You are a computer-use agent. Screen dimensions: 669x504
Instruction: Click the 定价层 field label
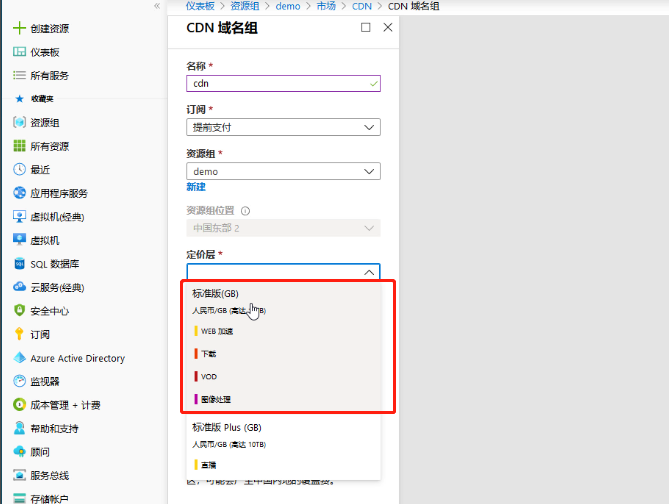click(x=201, y=255)
